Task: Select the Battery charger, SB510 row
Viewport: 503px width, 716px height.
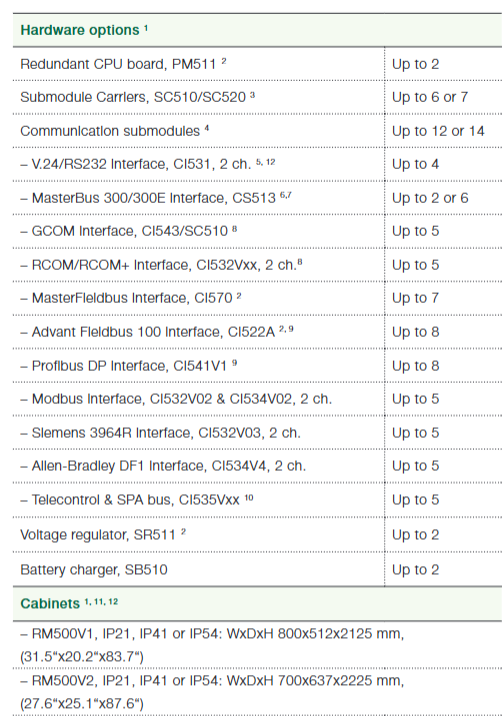Action: 257,569
